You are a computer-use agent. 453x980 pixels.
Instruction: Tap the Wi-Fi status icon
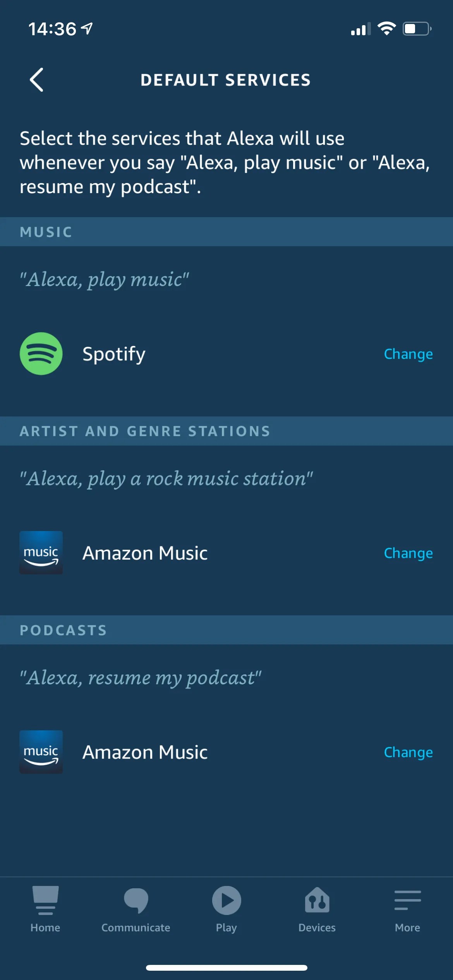(386, 28)
